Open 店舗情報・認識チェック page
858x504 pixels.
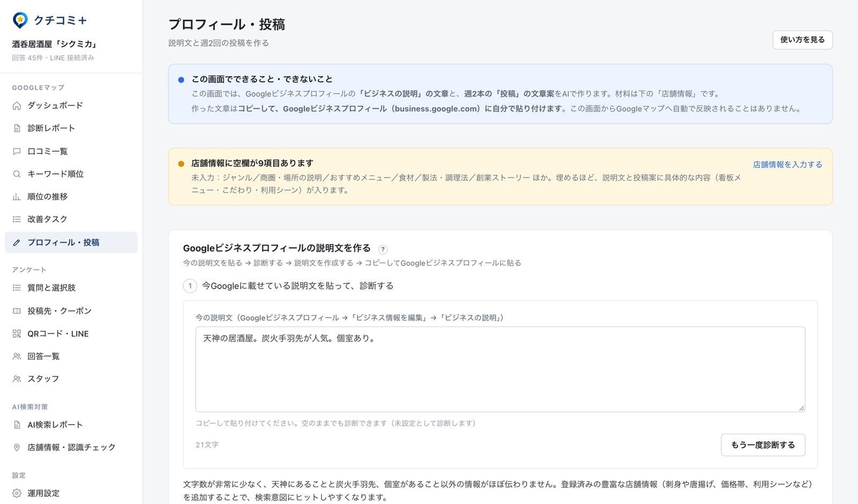(x=71, y=447)
